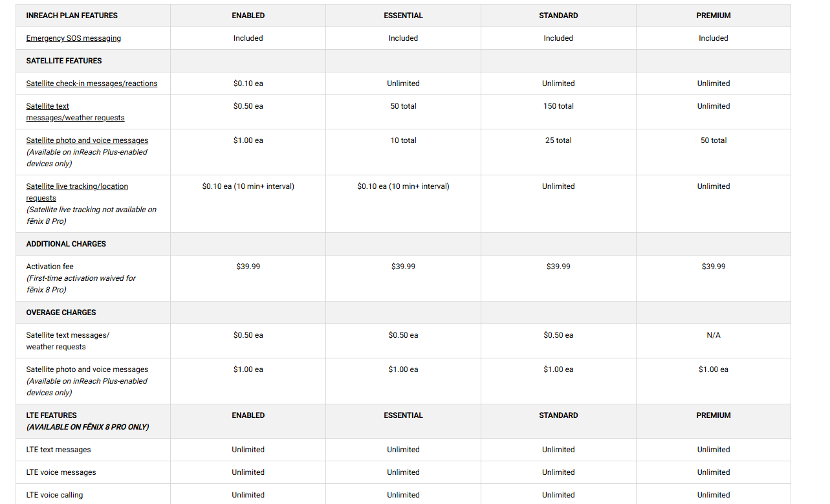This screenshot has height=504, width=830.
Task: Select the SATELLITE FEATURES section heading
Action: coord(64,61)
